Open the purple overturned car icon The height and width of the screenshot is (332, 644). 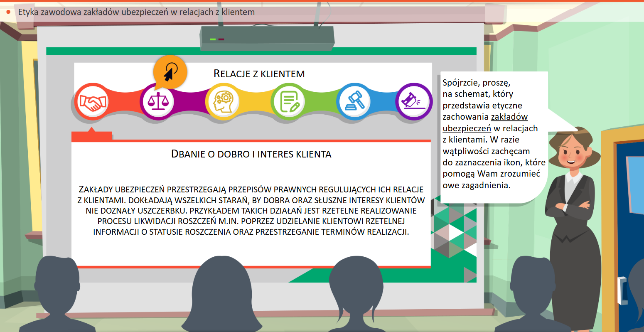coord(413,102)
